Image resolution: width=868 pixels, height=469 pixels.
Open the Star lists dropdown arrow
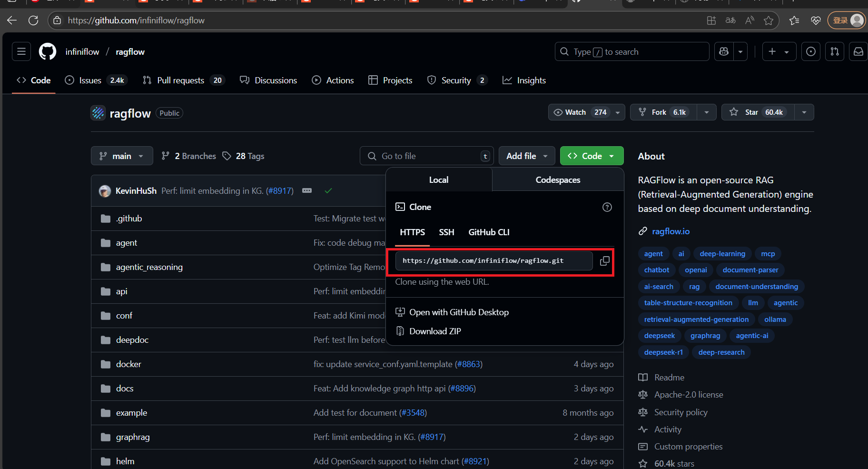[x=804, y=112]
